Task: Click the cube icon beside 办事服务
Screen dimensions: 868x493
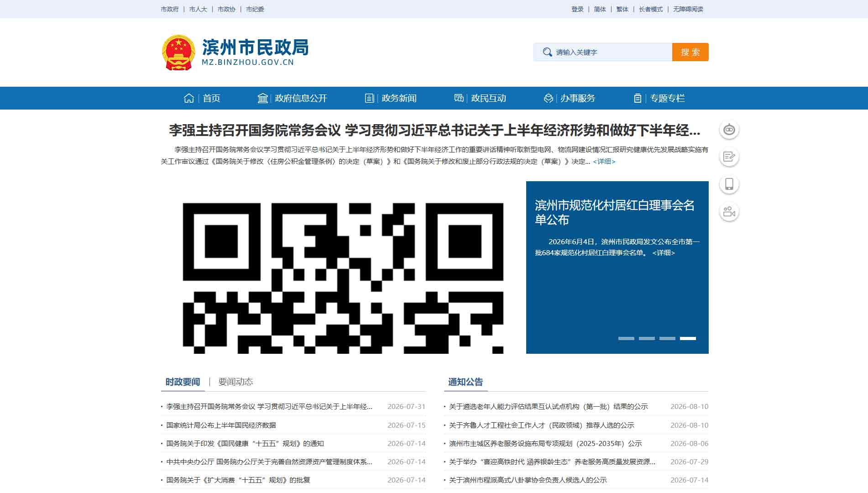Action: coord(549,98)
